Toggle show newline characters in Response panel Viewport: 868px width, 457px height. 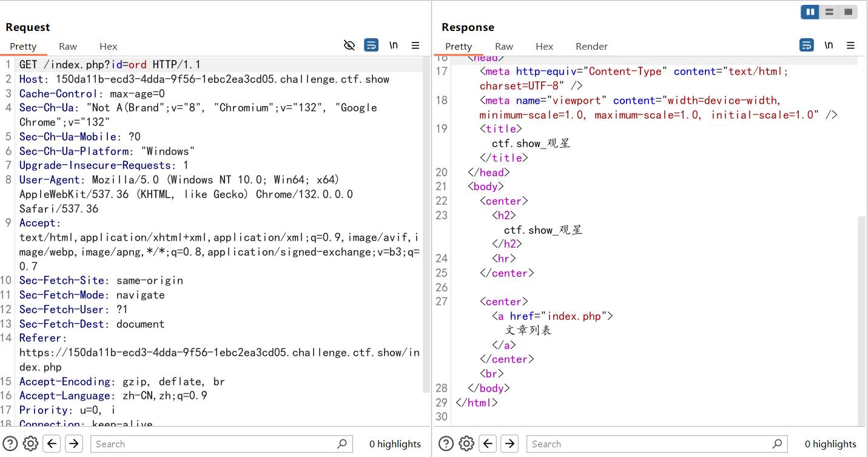[x=829, y=45]
